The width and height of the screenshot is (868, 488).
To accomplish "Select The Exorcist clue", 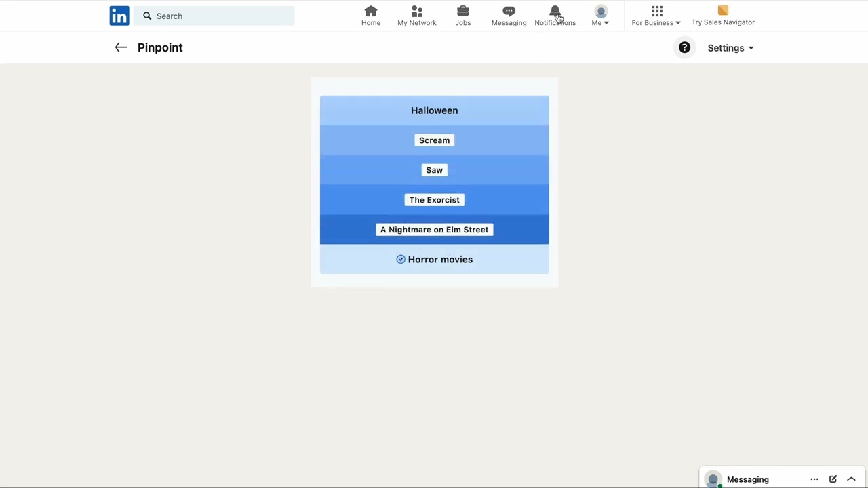I will click(x=434, y=200).
